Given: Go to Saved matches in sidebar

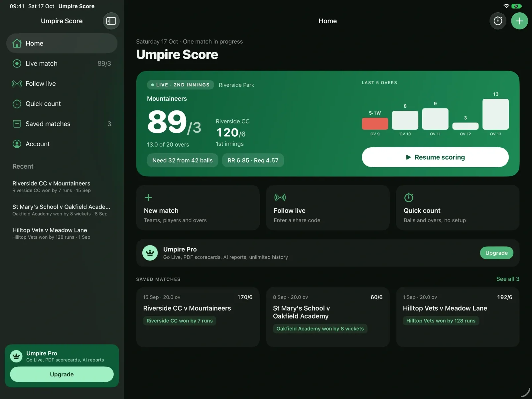Looking at the screenshot, I should (62, 124).
